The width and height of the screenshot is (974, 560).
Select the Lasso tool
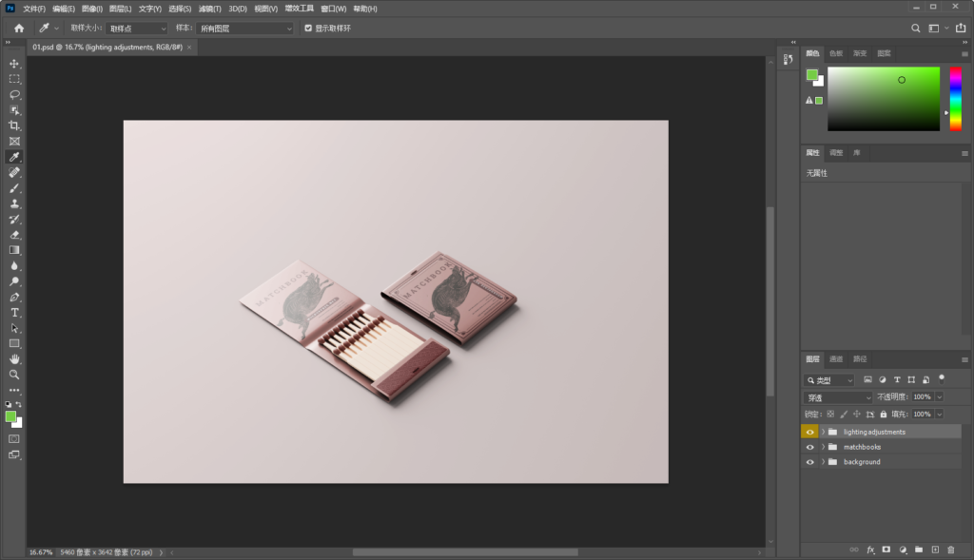coord(14,95)
